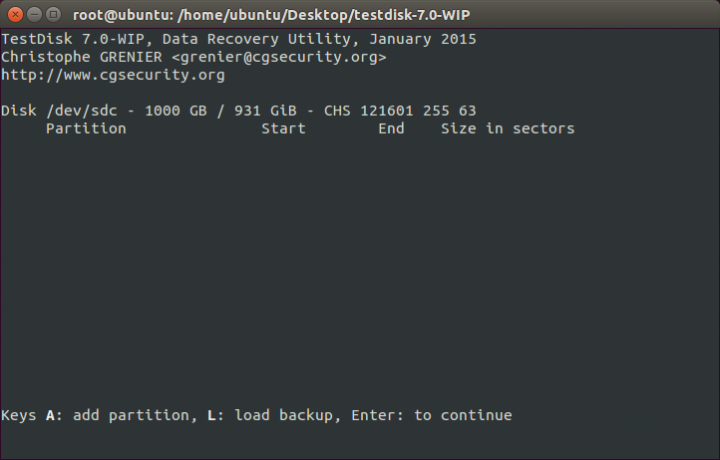
Task: Click the http://www.cgsecurity.org URL
Action: click(x=113, y=75)
